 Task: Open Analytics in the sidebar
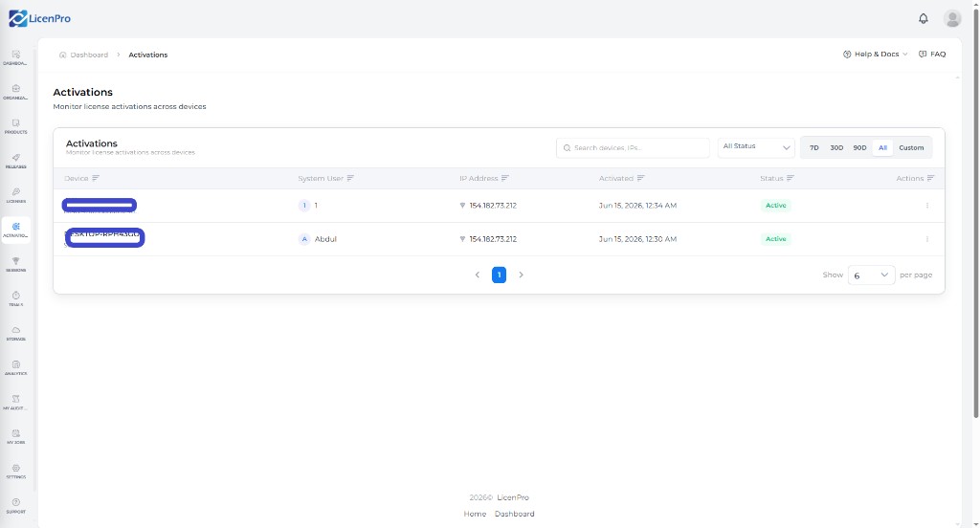15,367
